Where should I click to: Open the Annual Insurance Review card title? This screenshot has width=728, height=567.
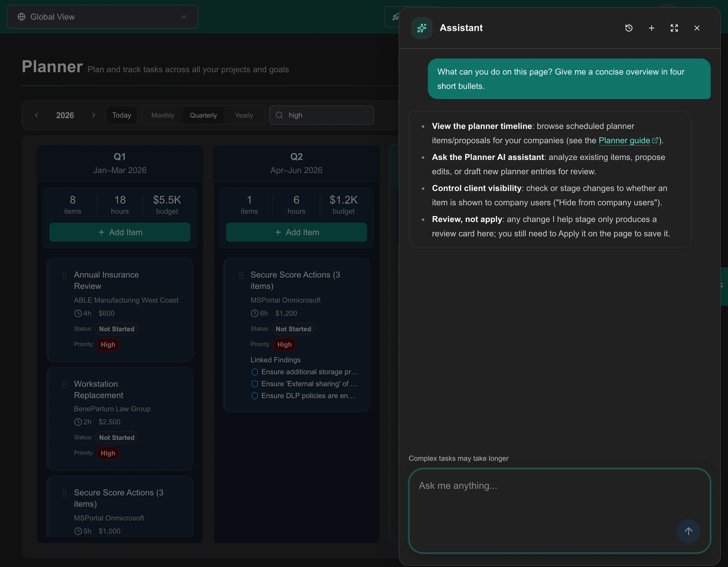106,280
